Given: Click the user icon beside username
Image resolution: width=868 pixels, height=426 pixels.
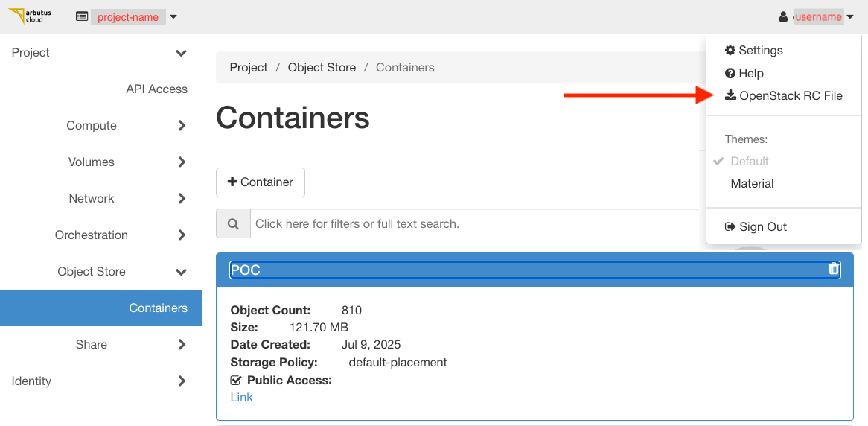Looking at the screenshot, I should coord(782,17).
